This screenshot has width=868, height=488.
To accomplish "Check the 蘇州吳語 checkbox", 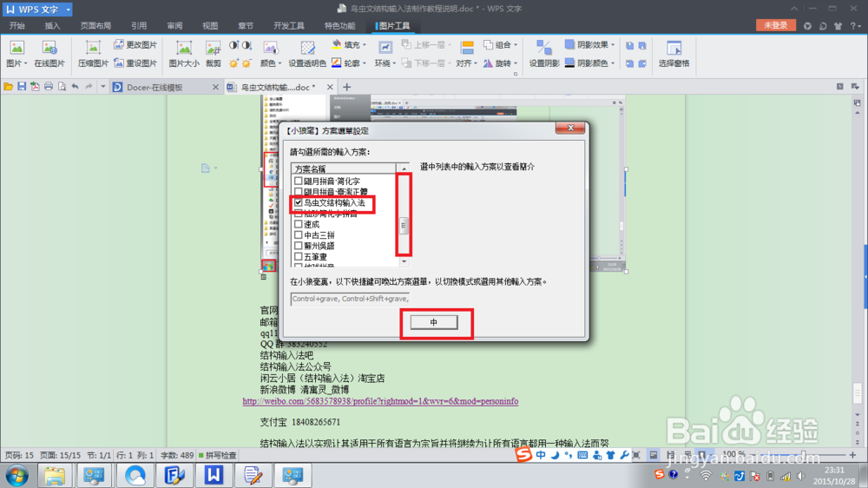I will pyautogui.click(x=299, y=246).
